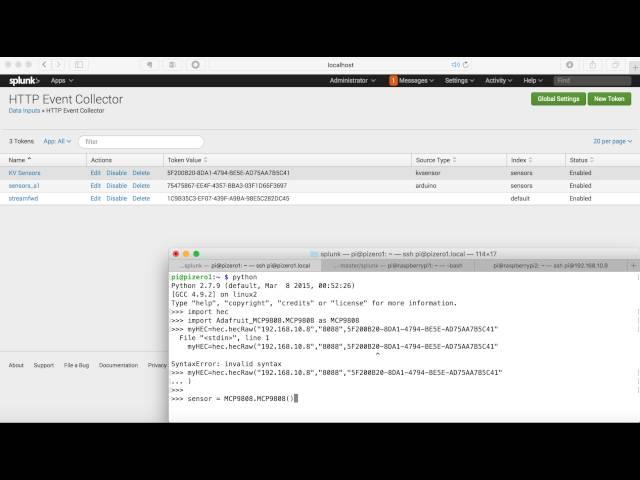Open the sensors_ai token
Viewport: 640px width, 480px height.
[24, 186]
